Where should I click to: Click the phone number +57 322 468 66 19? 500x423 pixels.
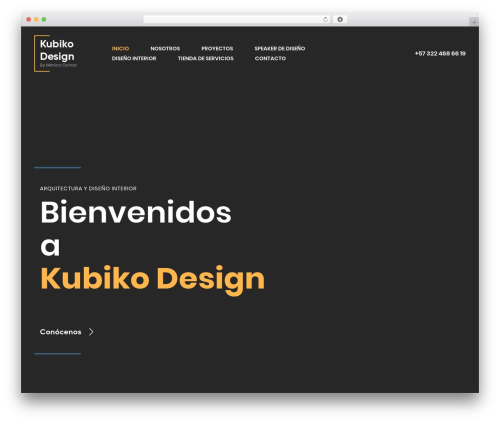coord(440,53)
